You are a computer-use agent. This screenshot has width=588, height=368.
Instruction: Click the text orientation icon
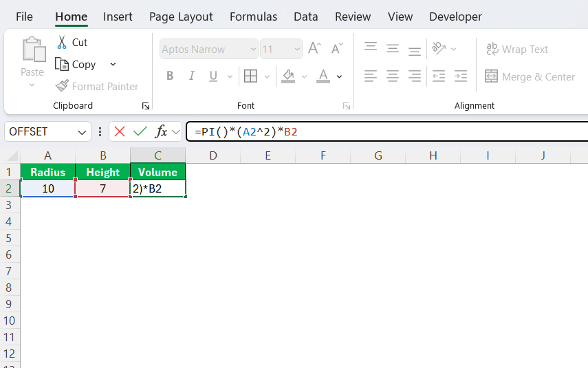pyautogui.click(x=439, y=48)
